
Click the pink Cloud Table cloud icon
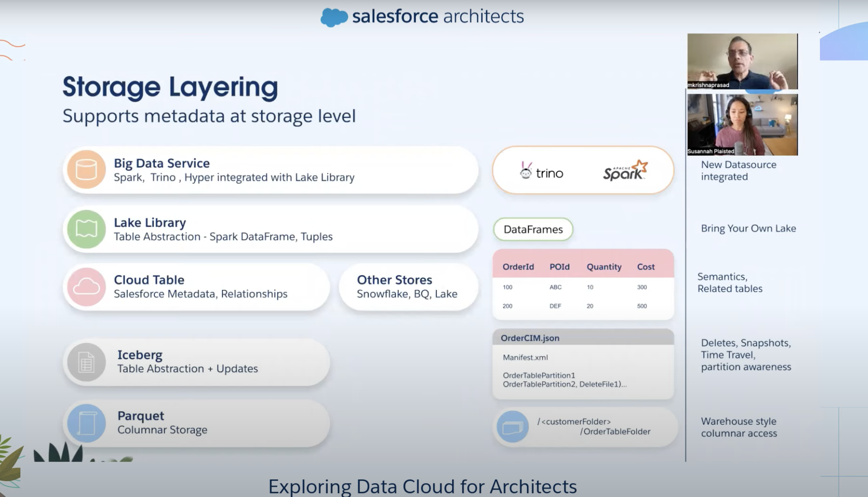click(86, 287)
